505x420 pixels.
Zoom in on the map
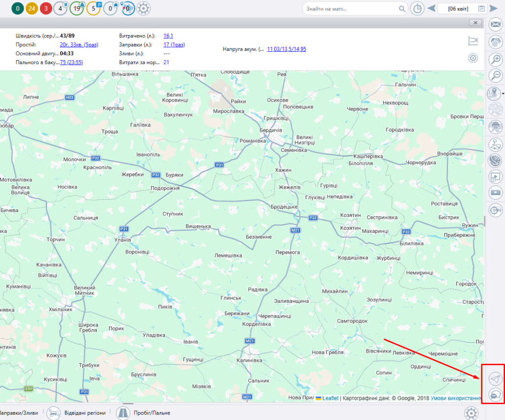point(495,60)
